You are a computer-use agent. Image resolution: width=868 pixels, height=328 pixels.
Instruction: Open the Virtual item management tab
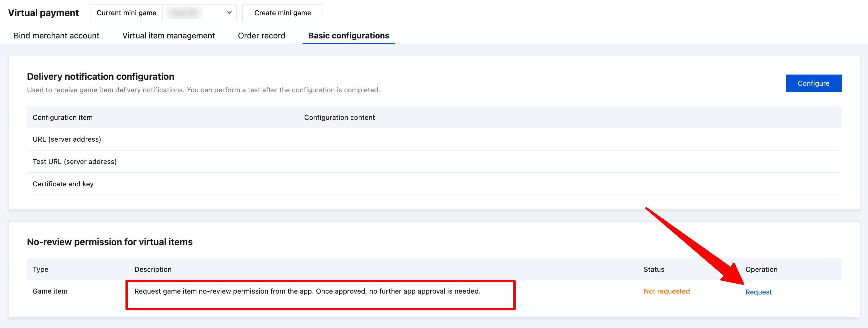pyautogui.click(x=168, y=36)
